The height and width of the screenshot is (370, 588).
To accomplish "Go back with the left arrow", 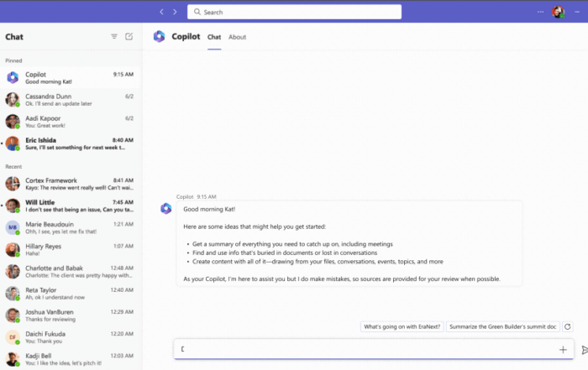I will [x=161, y=12].
